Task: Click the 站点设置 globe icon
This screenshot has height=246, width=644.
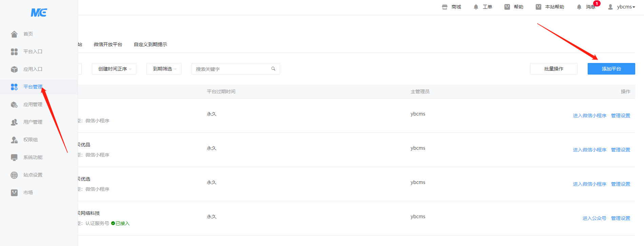Action: (14, 175)
